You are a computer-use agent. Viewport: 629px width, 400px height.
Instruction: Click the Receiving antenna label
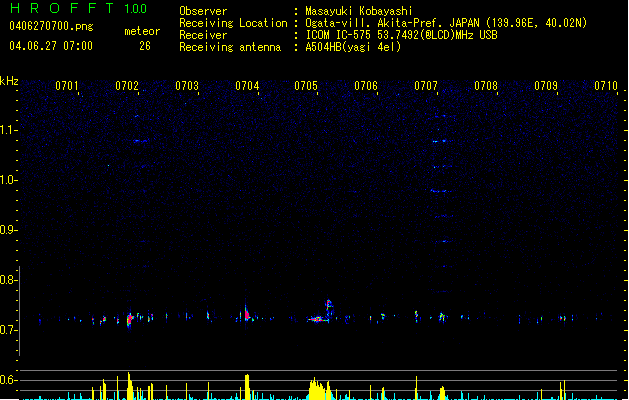pos(230,47)
